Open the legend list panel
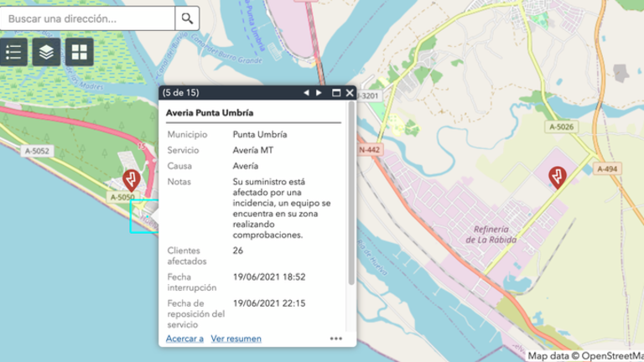 [13, 52]
